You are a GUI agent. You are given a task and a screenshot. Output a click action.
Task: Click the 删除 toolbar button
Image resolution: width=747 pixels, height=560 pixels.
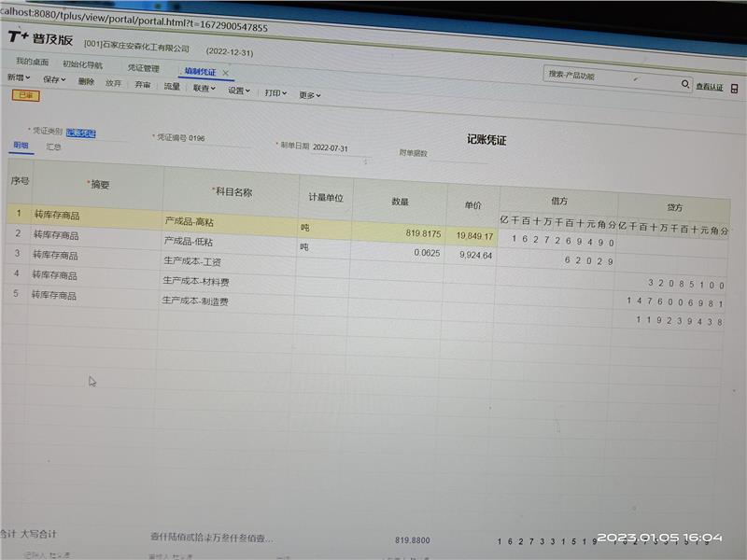[86, 82]
